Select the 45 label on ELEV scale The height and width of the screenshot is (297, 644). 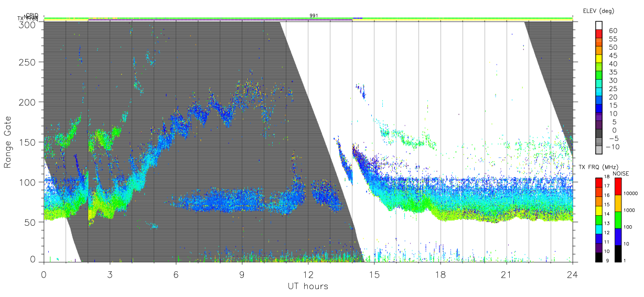(x=613, y=56)
